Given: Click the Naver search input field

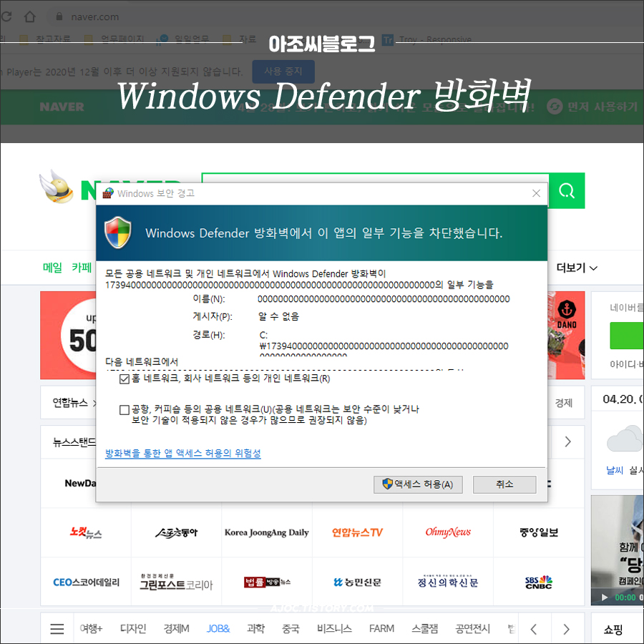Looking at the screenshot, I should 375,178.
